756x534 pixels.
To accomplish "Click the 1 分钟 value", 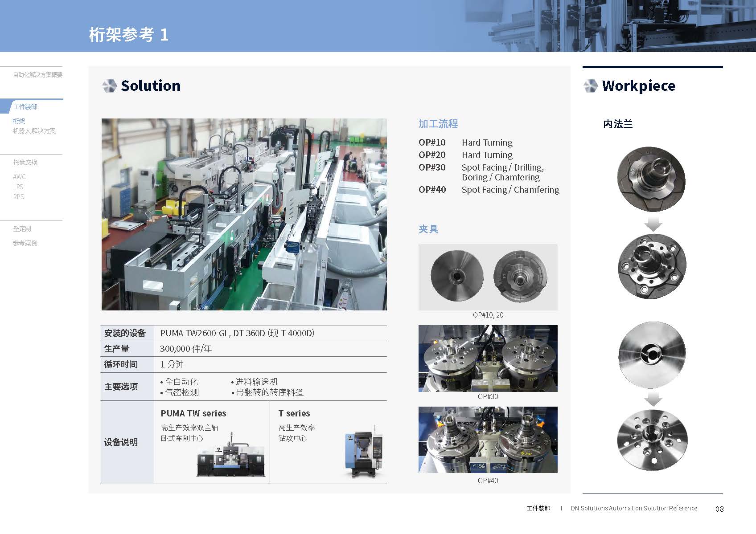I will click(172, 364).
